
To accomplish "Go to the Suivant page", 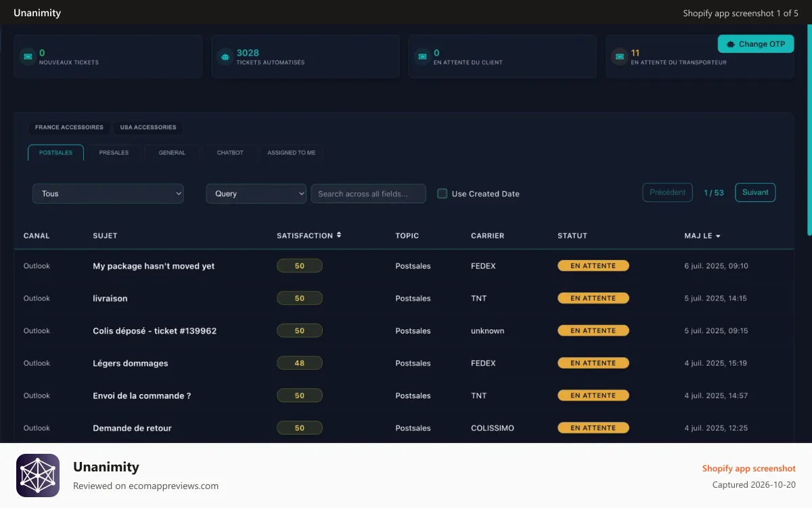I will tap(755, 192).
